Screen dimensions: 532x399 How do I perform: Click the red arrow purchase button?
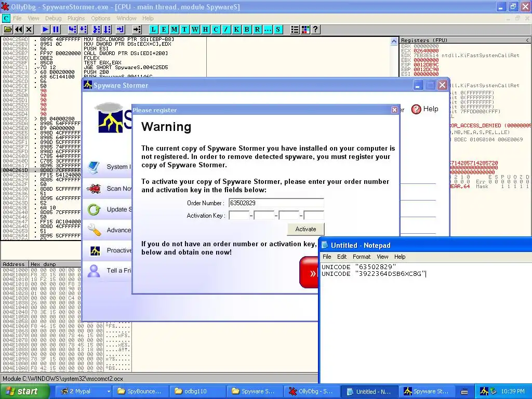pyautogui.click(x=309, y=272)
